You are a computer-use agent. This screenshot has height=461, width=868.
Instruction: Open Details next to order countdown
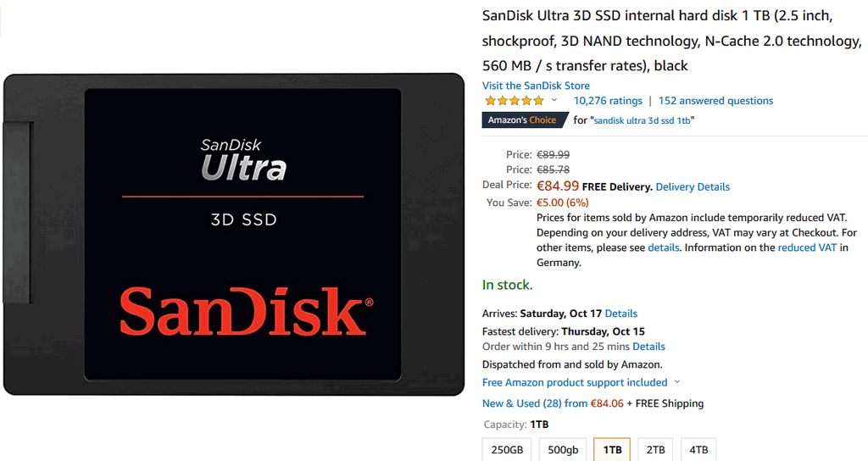coord(648,347)
